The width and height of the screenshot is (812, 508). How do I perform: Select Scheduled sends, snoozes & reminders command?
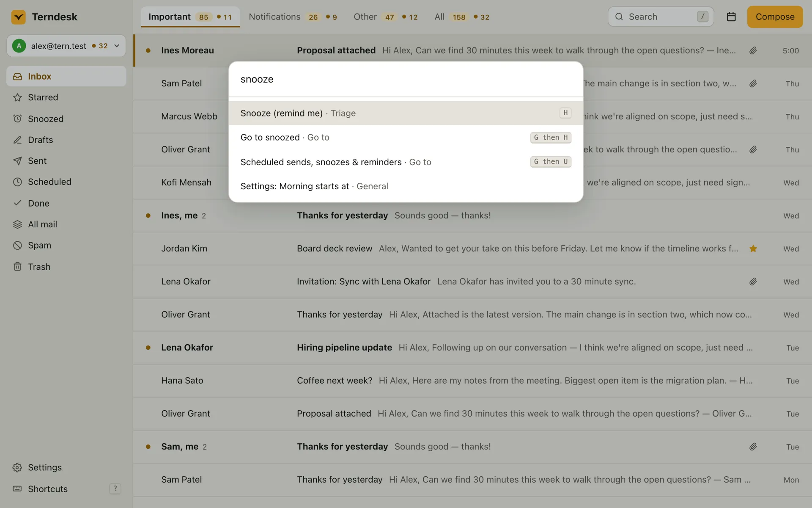(x=406, y=162)
